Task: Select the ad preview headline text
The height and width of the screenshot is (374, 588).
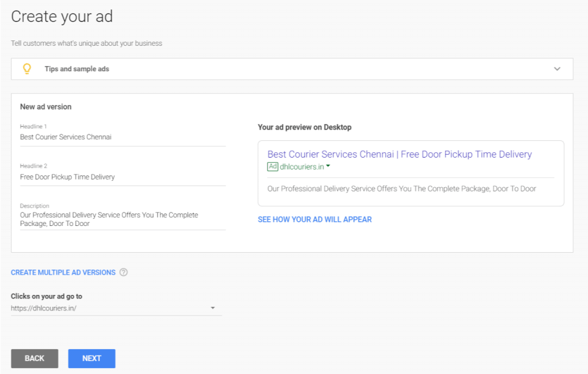Action: (x=399, y=154)
